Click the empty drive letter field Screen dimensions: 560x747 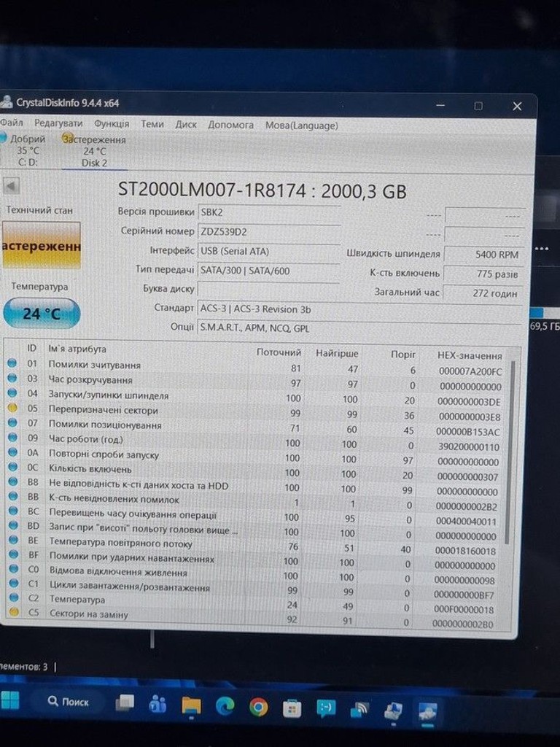[x=269, y=289]
